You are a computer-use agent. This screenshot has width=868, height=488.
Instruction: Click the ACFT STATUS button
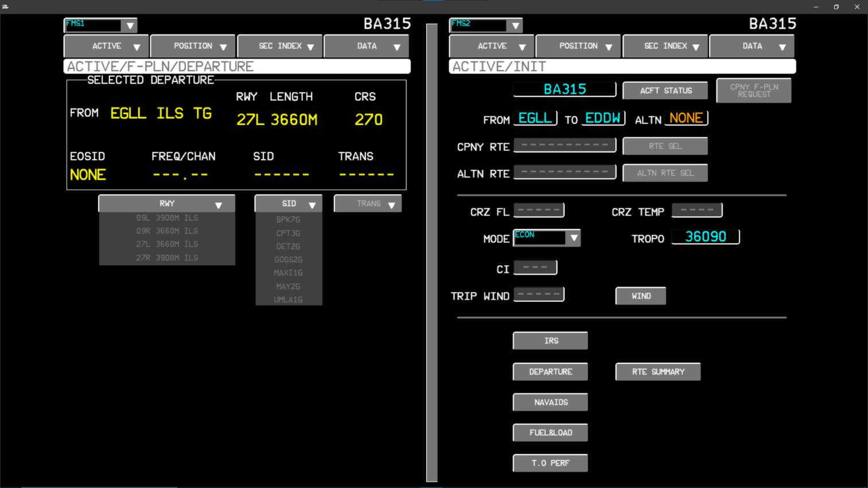point(665,91)
